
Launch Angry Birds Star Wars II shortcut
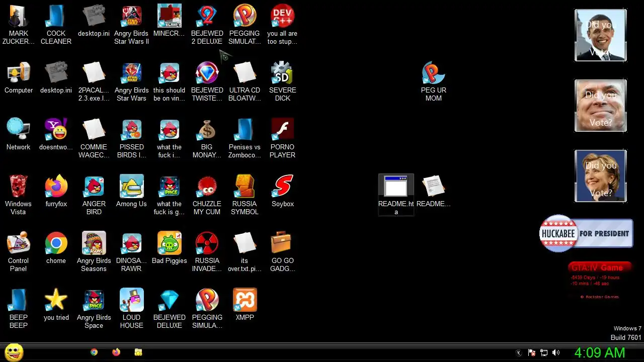(131, 25)
